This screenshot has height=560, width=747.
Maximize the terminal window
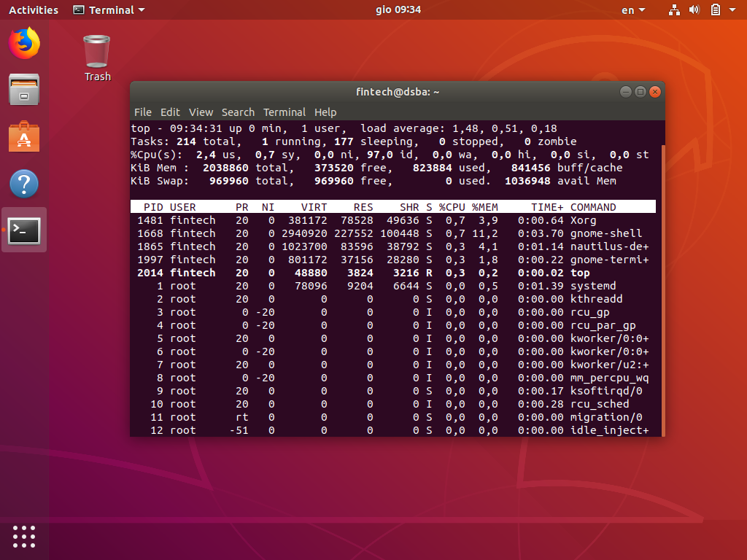tap(640, 92)
